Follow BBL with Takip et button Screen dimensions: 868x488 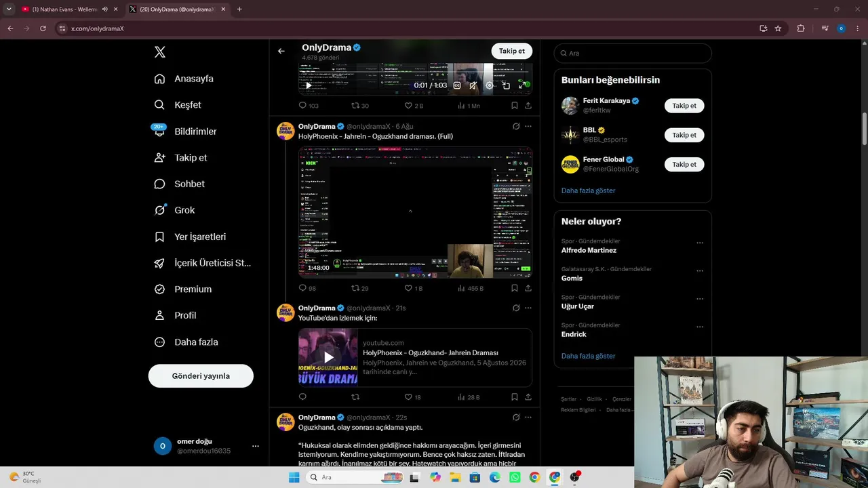coord(684,135)
